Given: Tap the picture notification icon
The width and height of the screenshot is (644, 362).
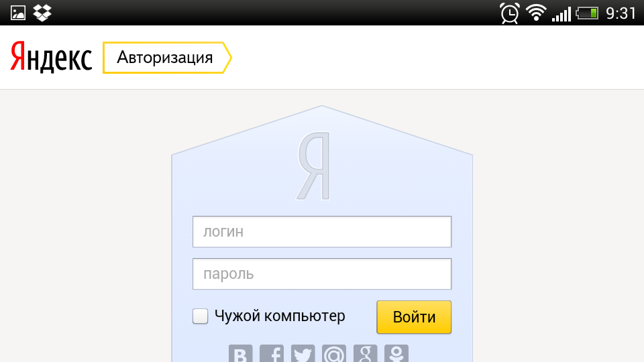Looking at the screenshot, I should [x=18, y=12].
